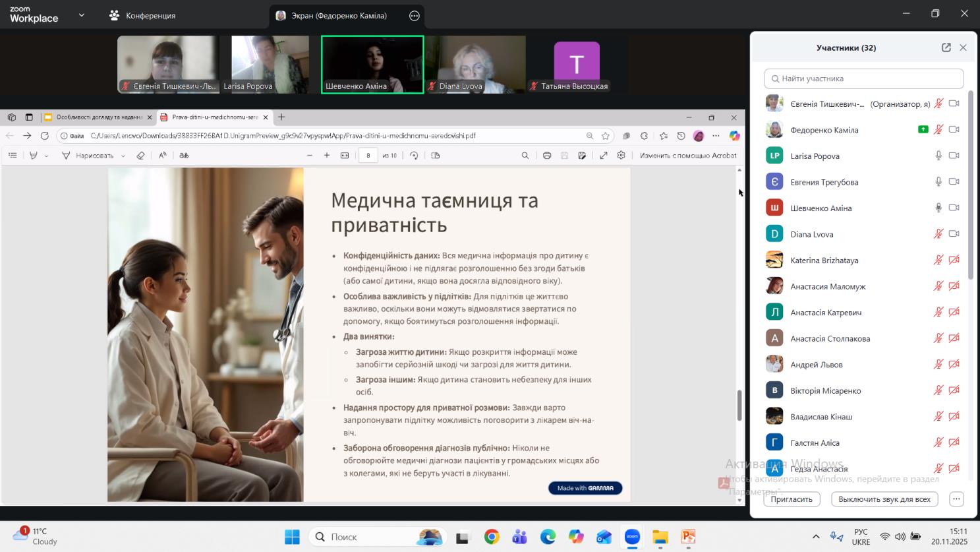Switch to the Конференция tab
980x552 pixels.
coord(143,15)
